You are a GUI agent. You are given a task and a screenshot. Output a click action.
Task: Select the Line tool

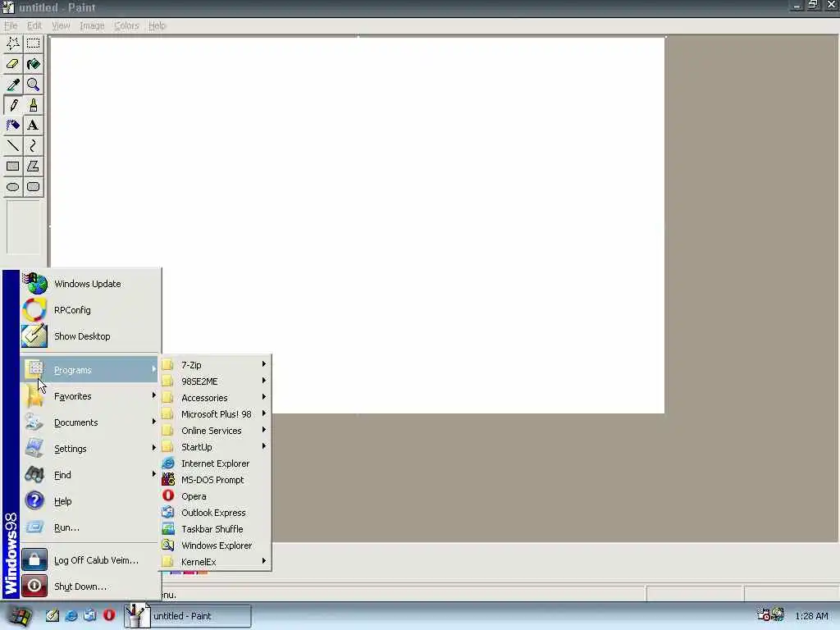coord(13,146)
